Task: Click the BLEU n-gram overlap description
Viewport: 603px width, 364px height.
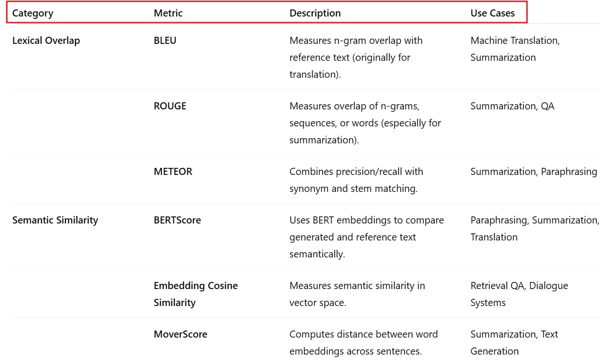Action: [x=355, y=58]
